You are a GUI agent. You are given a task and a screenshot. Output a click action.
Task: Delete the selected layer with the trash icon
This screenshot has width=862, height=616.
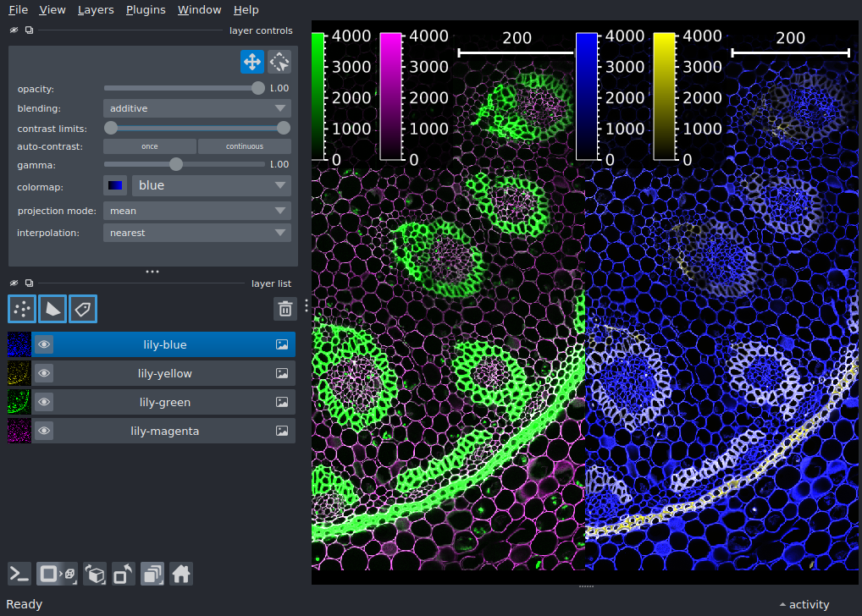coord(285,308)
